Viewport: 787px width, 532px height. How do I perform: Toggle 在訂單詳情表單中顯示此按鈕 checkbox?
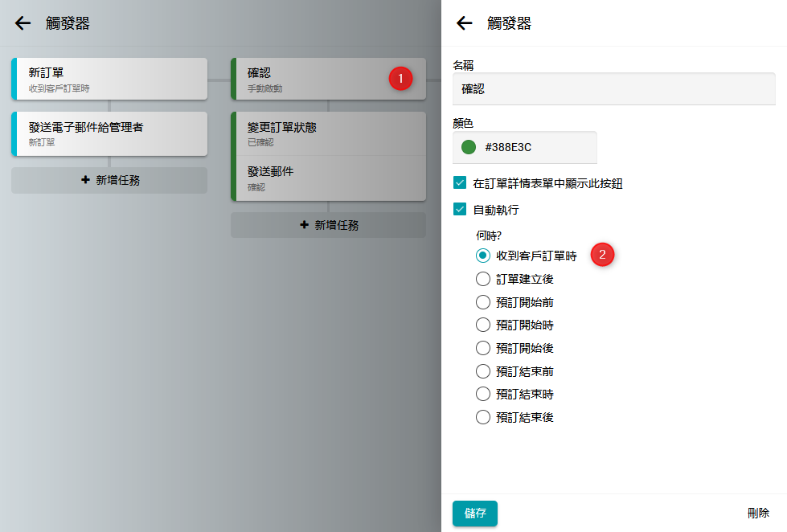point(461,183)
